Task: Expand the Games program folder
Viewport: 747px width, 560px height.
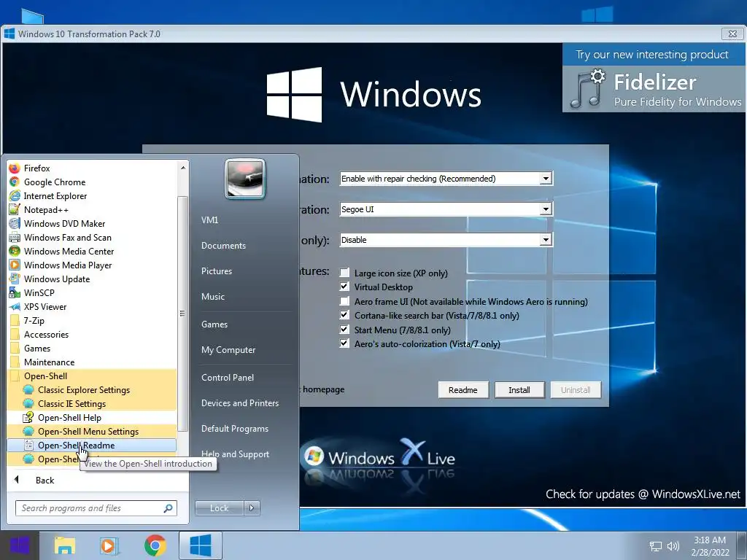Action: click(x=92, y=348)
